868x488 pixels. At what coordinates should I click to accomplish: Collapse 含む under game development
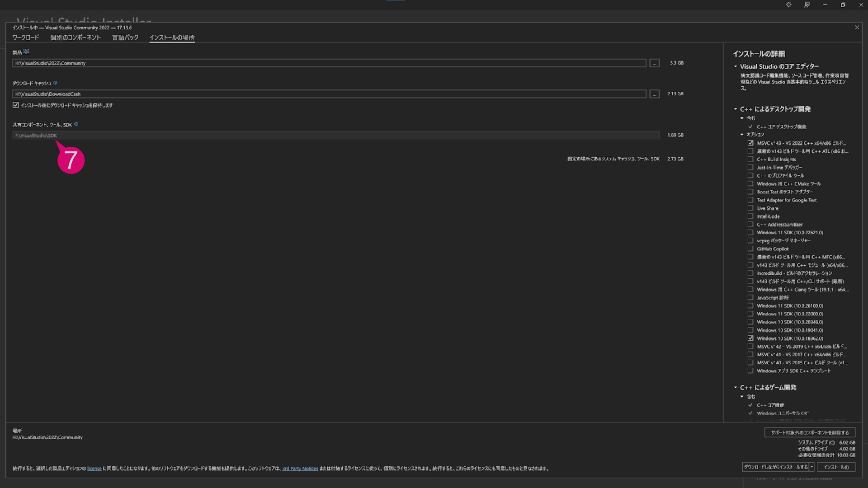click(742, 396)
